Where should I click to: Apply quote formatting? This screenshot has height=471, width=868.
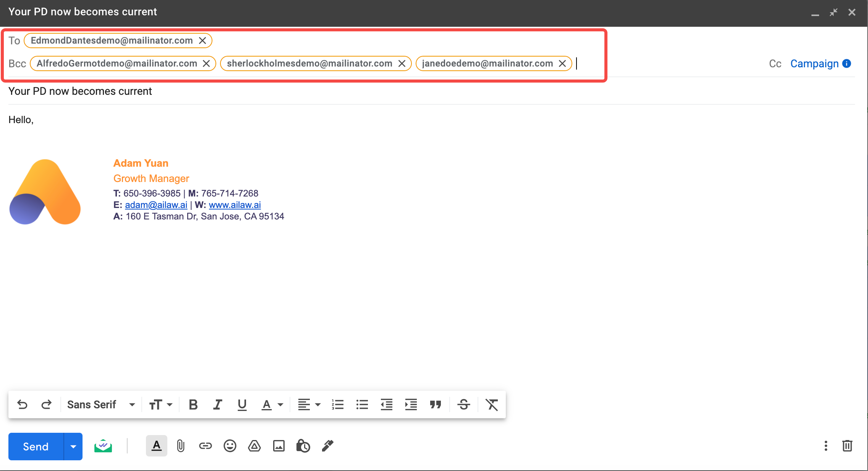(x=436, y=404)
